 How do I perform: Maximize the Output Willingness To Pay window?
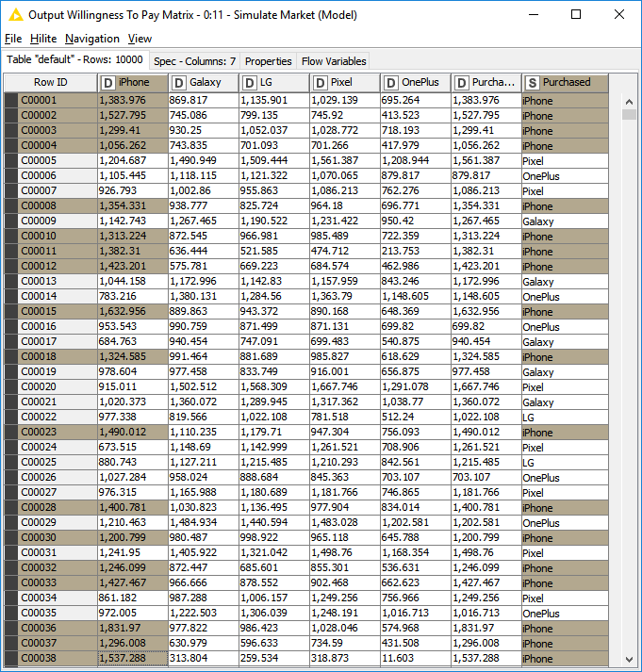pos(576,14)
